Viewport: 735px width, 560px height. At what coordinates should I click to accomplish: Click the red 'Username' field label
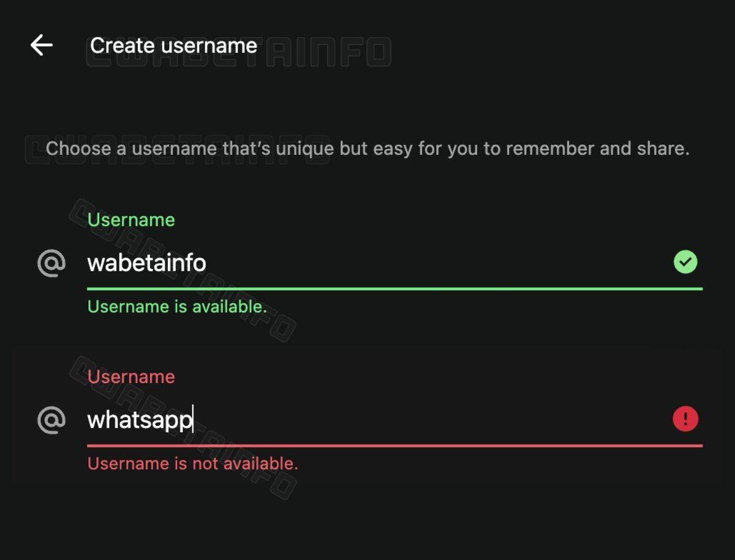[x=130, y=377]
